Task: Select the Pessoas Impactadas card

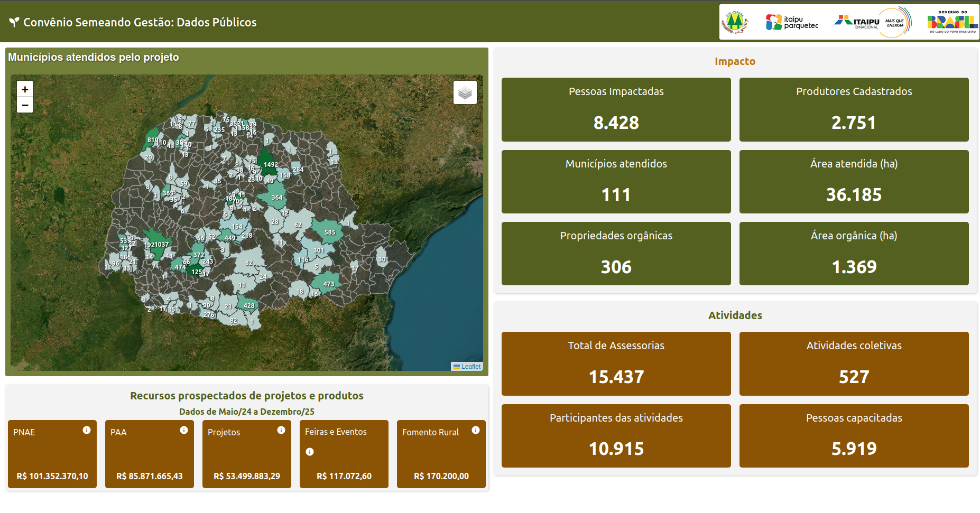Action: tap(616, 109)
